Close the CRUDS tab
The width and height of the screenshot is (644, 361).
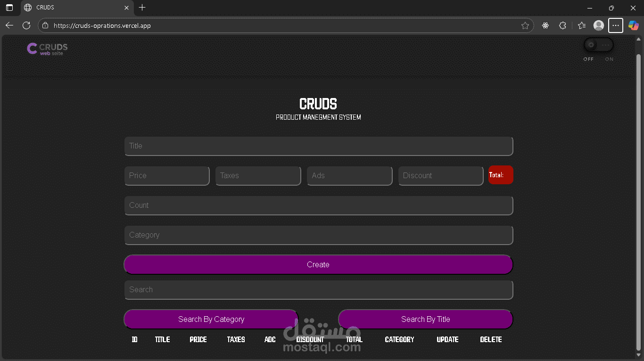pyautogui.click(x=126, y=8)
